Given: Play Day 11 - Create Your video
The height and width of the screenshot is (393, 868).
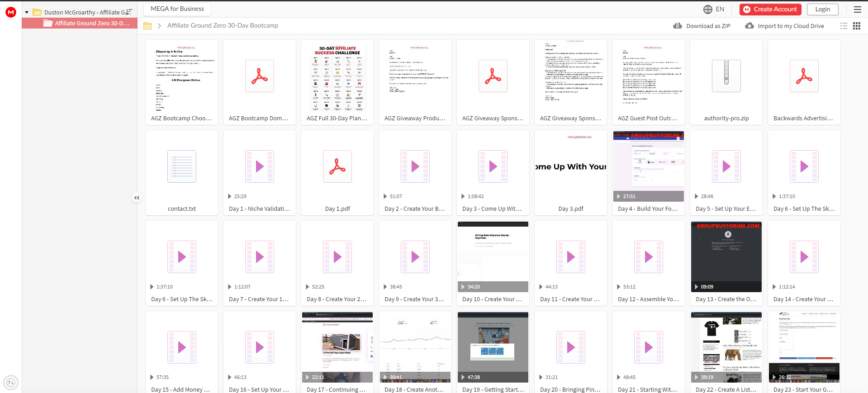Looking at the screenshot, I should tap(571, 257).
